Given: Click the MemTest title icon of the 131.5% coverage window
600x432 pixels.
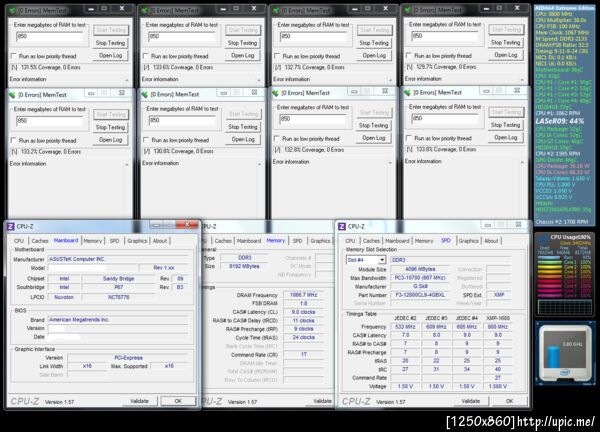Looking at the screenshot, I should 13,10.
